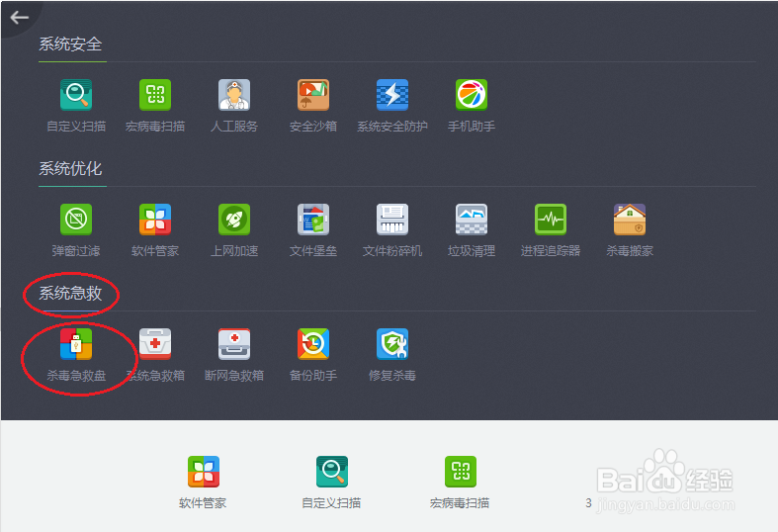Select the 系统安全 section heading

[x=70, y=44]
